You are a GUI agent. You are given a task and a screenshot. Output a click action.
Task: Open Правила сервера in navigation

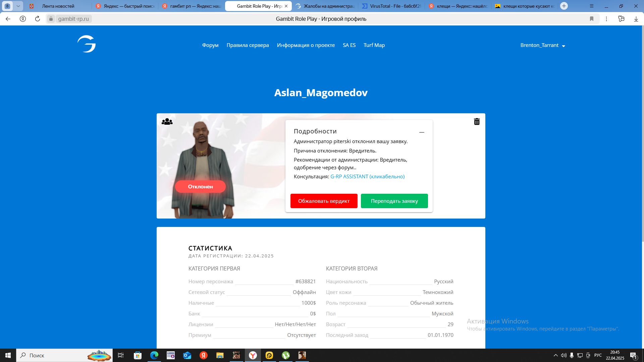pos(248,45)
